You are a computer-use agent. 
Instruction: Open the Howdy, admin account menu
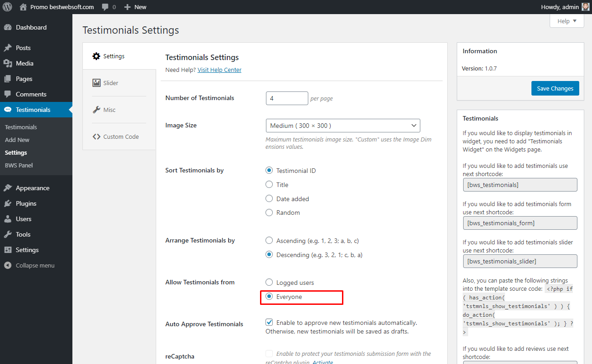565,7
